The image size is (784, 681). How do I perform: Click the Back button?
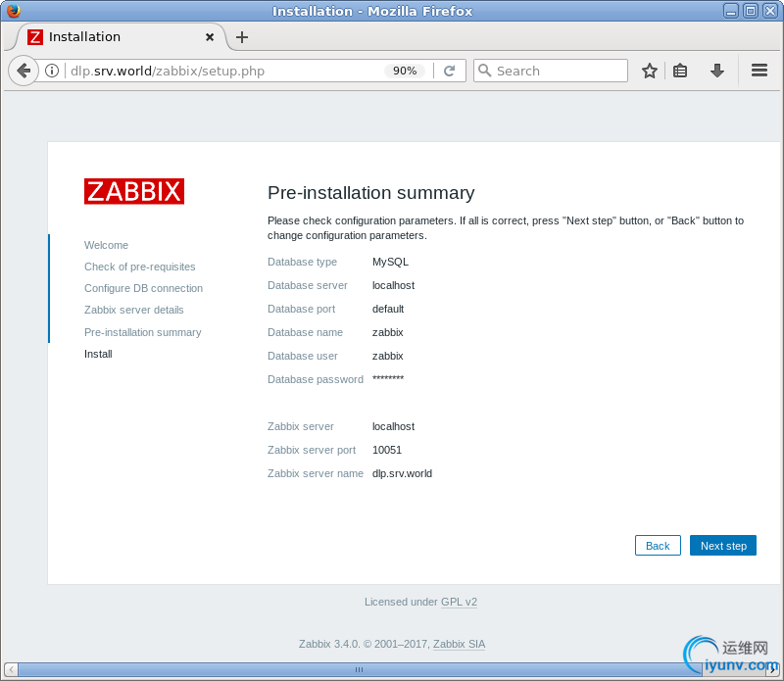point(658,546)
